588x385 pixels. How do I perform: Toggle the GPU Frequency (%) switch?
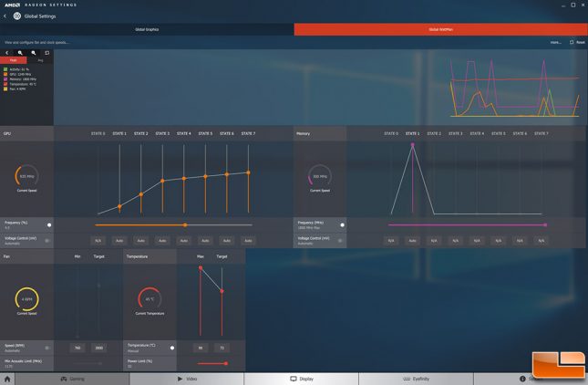point(49,225)
